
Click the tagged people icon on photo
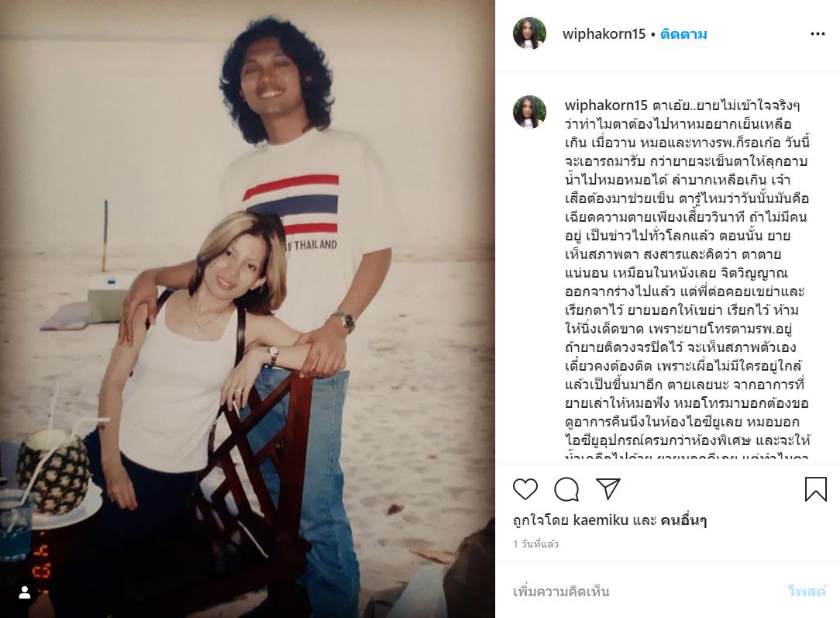click(x=24, y=593)
